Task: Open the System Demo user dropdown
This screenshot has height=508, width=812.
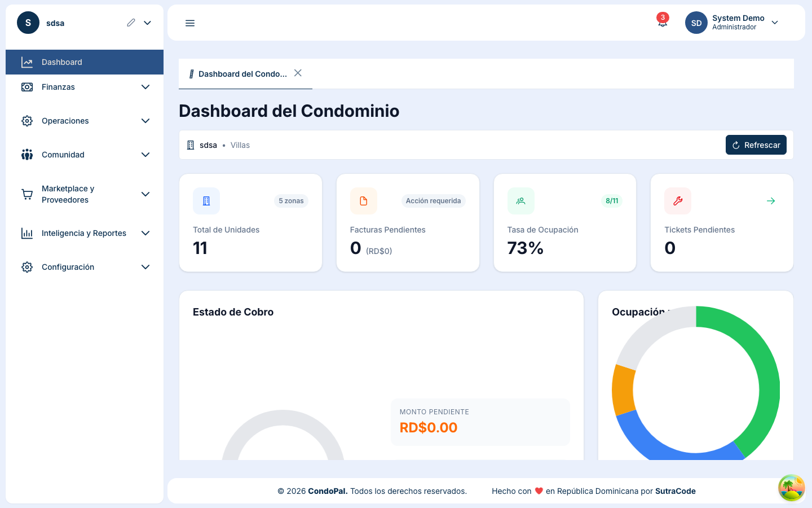Action: [775, 22]
